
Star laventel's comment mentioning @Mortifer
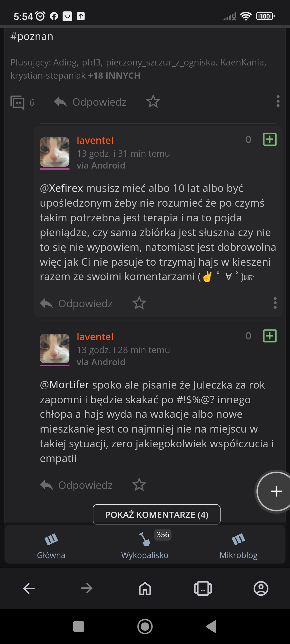[139, 485]
